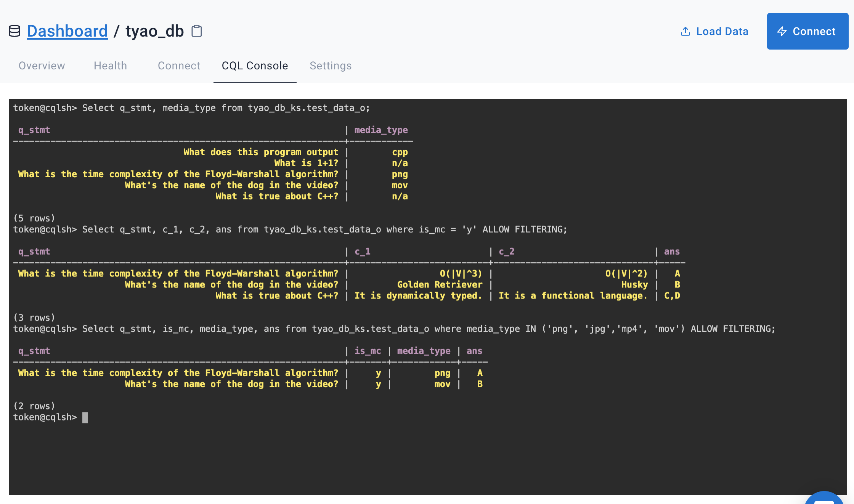Image resolution: width=854 pixels, height=504 pixels.
Task: Click the Load Data button
Action: (x=714, y=31)
